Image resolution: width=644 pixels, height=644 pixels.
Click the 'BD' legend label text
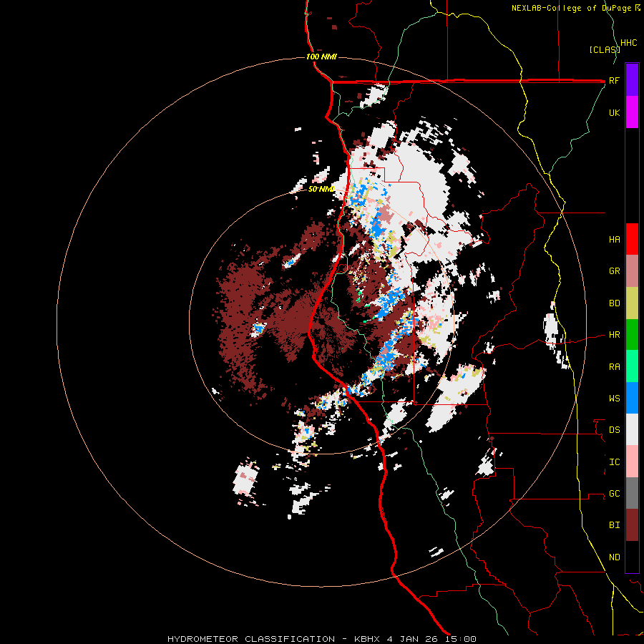coord(614,303)
